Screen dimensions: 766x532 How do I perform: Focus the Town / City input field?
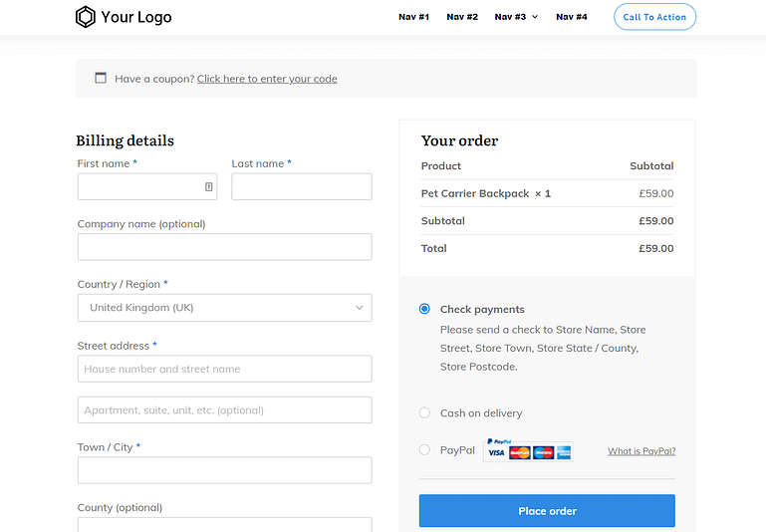225,470
